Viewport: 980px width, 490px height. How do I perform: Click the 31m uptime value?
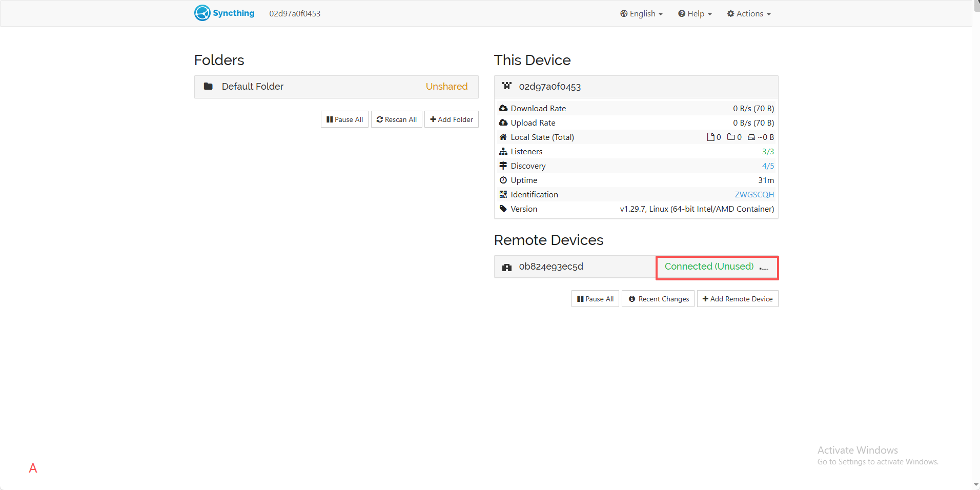pyautogui.click(x=766, y=180)
